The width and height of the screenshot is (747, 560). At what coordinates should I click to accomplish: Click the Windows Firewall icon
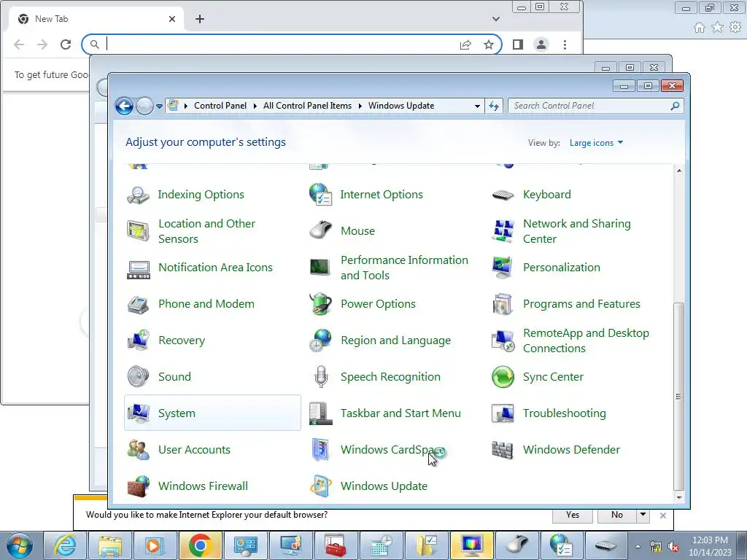click(x=138, y=486)
